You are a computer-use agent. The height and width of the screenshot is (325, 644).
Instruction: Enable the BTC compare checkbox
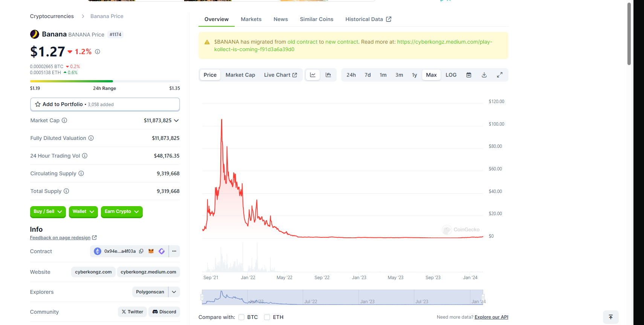pos(242,317)
